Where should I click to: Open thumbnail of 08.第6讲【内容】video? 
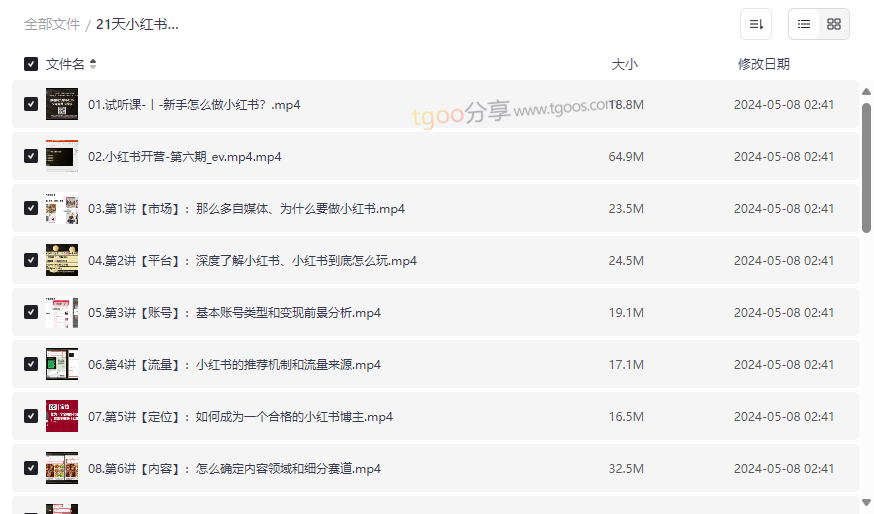(x=62, y=468)
